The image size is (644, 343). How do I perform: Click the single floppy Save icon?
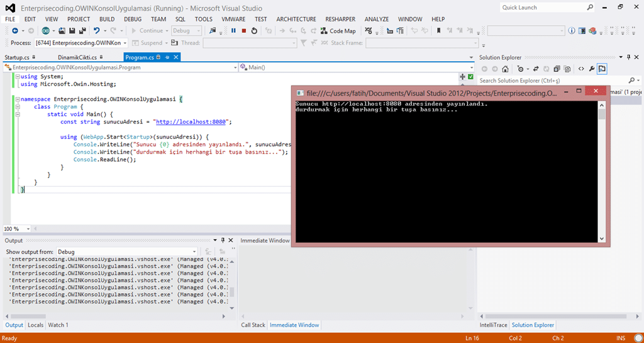(x=72, y=31)
